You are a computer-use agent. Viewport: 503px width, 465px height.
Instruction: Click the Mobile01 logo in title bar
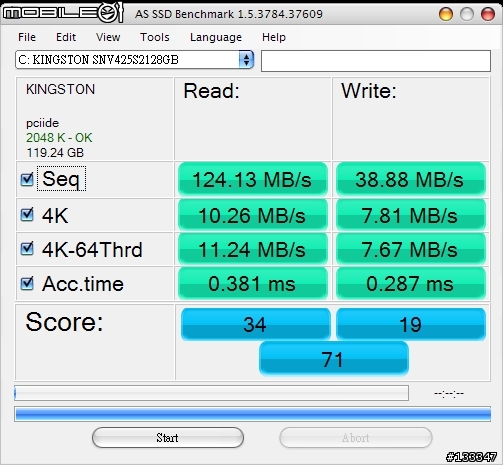click(x=63, y=13)
